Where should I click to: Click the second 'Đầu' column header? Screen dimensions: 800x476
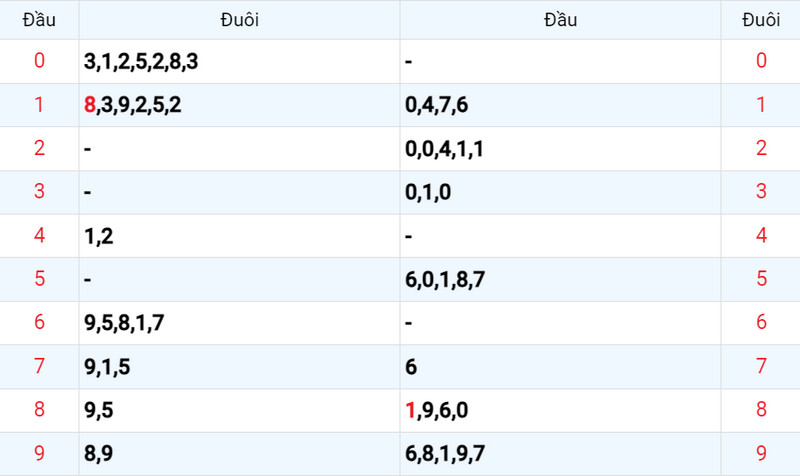560,20
